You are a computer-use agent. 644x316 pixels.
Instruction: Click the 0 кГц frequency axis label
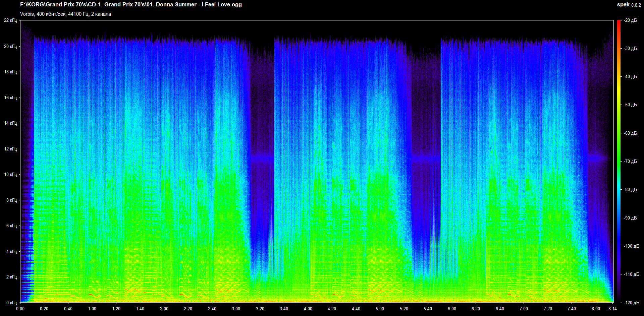[x=11, y=303]
